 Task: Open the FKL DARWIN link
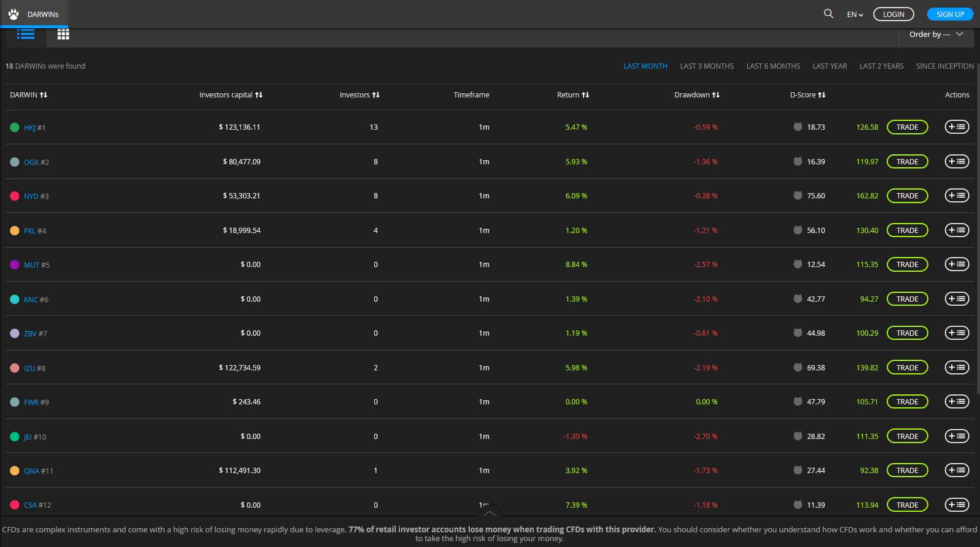30,231
